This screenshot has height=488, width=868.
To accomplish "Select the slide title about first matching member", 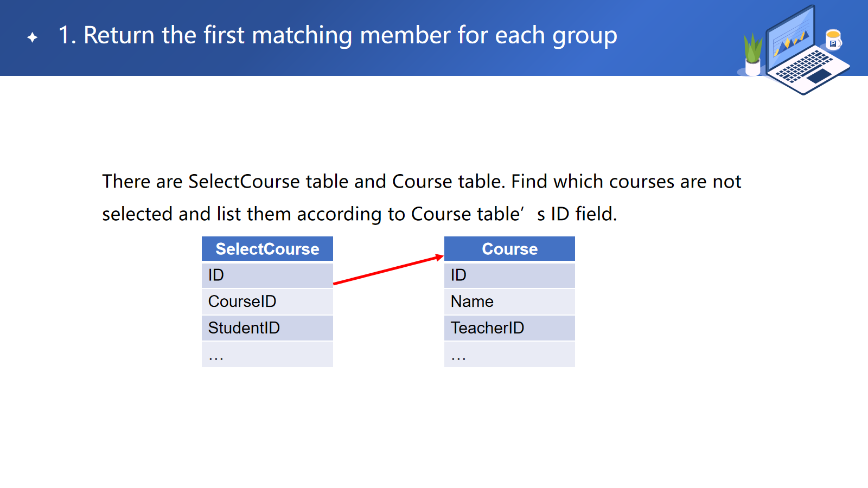I will tap(337, 36).
